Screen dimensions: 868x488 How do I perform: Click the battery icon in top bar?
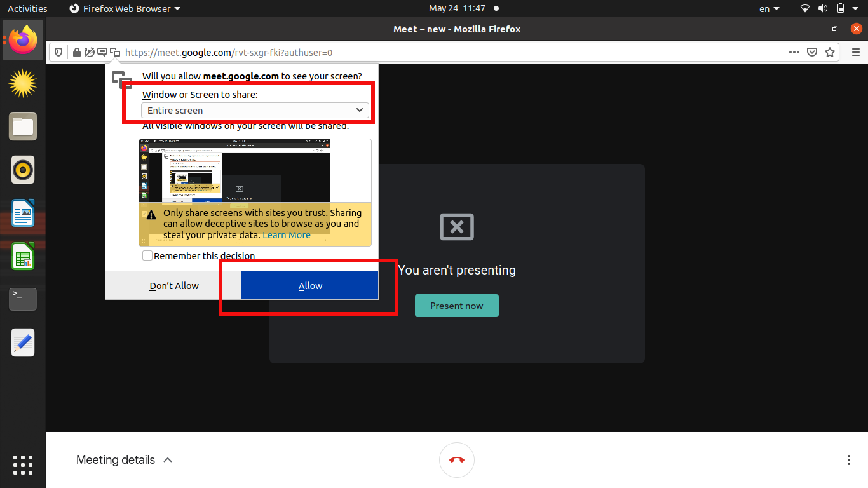pyautogui.click(x=841, y=8)
